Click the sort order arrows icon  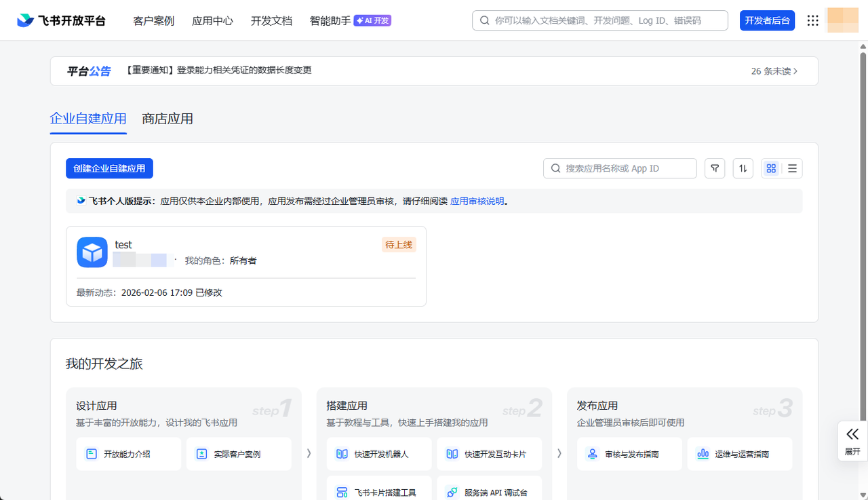coord(743,168)
